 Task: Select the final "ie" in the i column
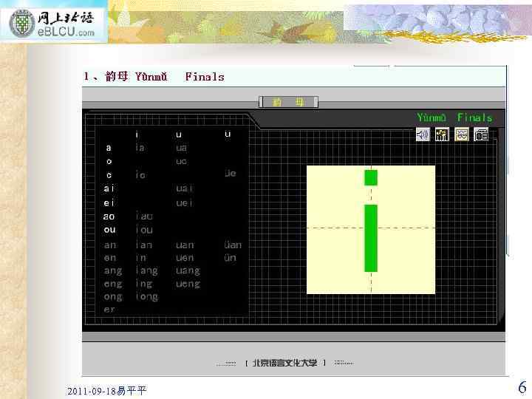pos(140,175)
